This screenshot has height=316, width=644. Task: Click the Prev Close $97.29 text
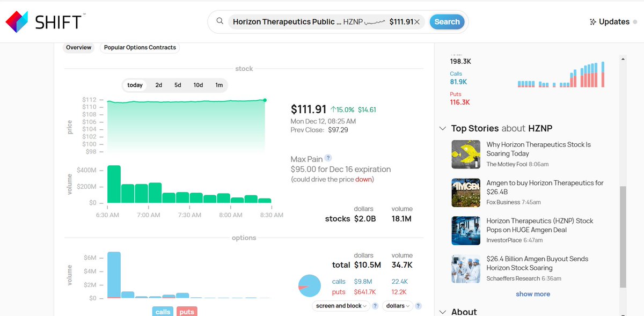(319, 130)
